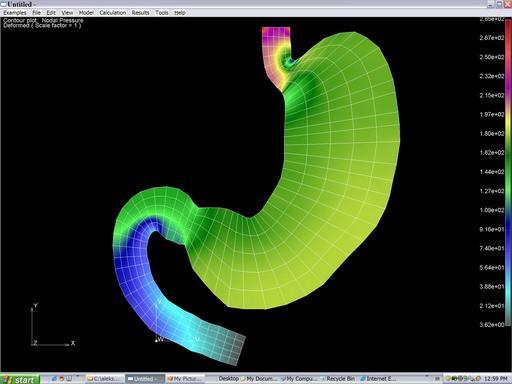512x384 pixels.
Task: Open the Examples menu
Action: (x=15, y=13)
